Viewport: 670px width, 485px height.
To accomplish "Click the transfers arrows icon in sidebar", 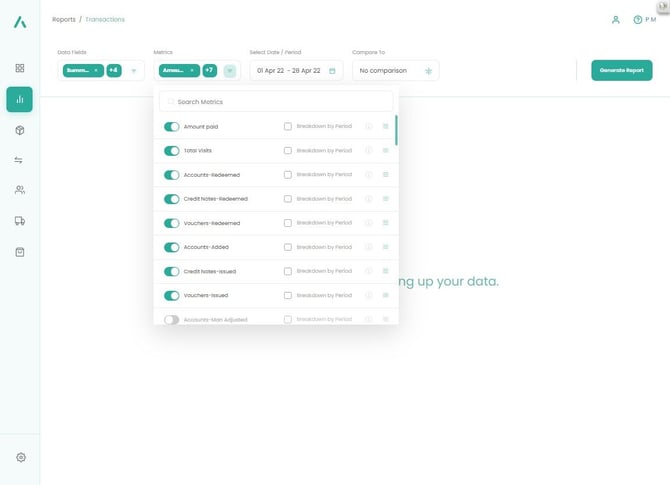I will tap(19, 160).
